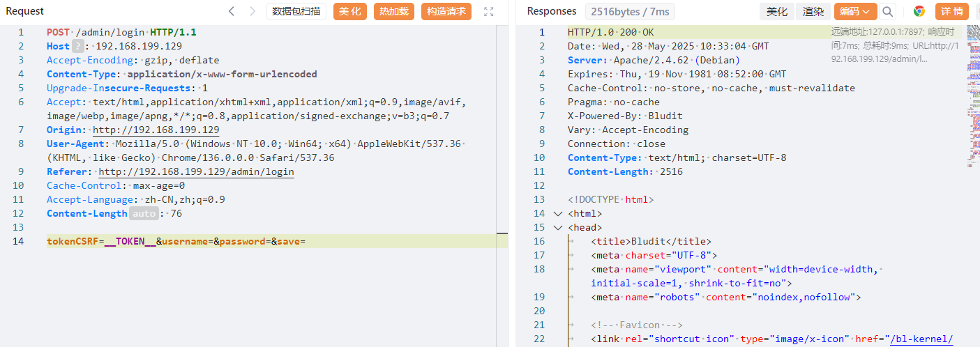The width and height of the screenshot is (980, 347).
Task: Click the orange 美化 button in Request
Action: point(350,11)
